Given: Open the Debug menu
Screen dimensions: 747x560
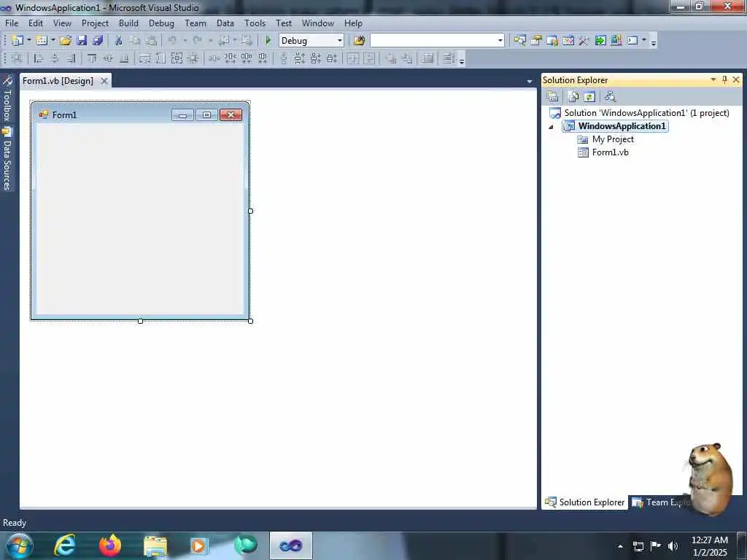Looking at the screenshot, I should coord(161,23).
